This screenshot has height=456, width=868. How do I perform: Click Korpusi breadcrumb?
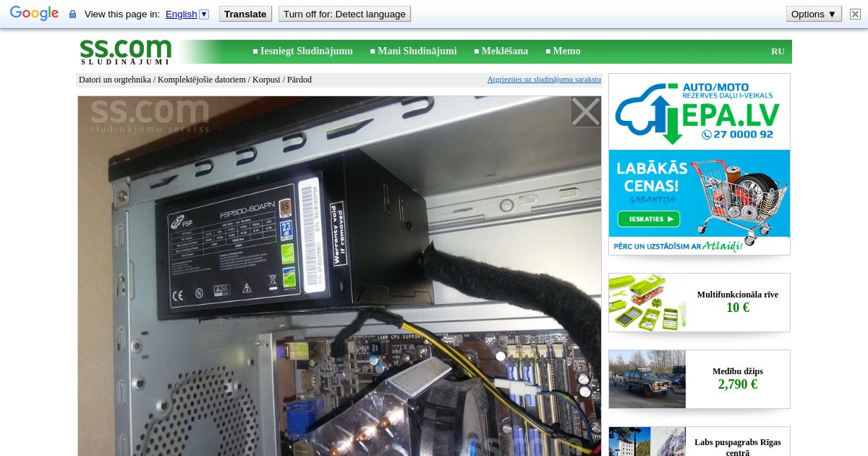pos(266,80)
